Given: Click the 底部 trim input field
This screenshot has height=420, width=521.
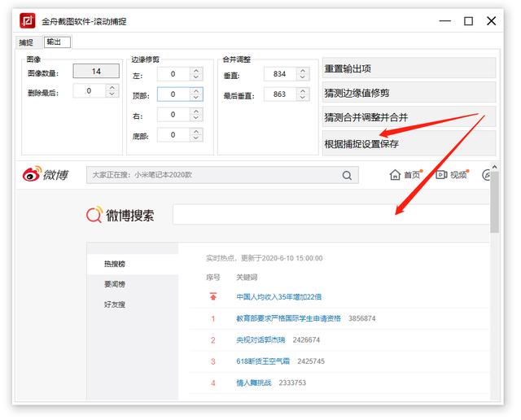Looking at the screenshot, I should [173, 135].
